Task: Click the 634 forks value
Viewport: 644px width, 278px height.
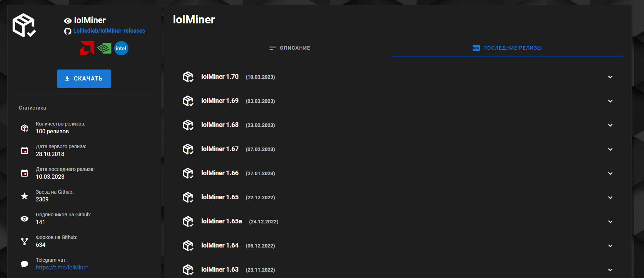Action: point(41,245)
